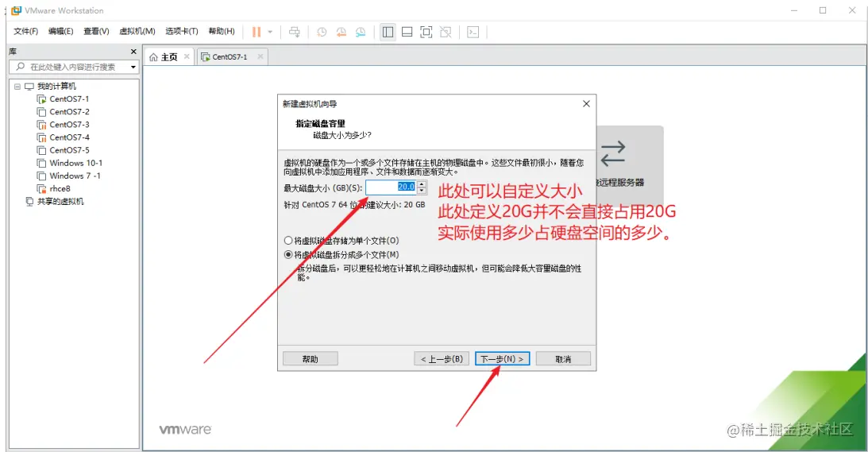Image resolution: width=868 pixels, height=452 pixels.
Task: Click the full screen mode icon
Action: coord(426,32)
